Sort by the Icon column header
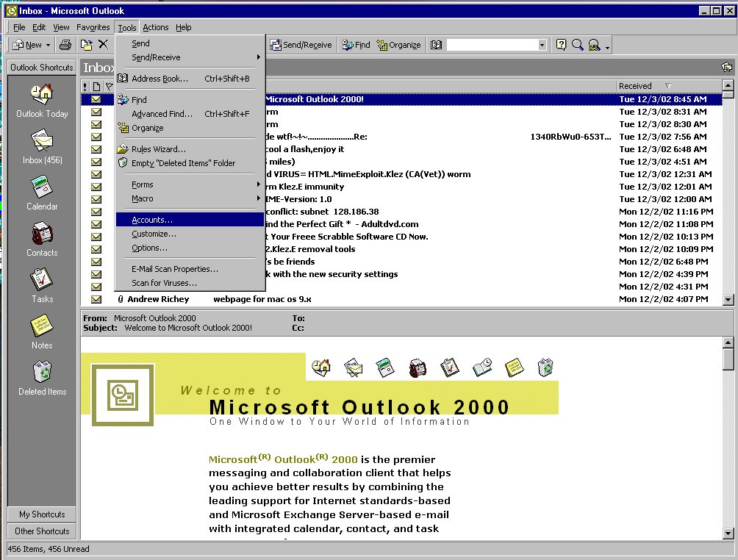This screenshot has height=560, width=738. click(x=96, y=86)
